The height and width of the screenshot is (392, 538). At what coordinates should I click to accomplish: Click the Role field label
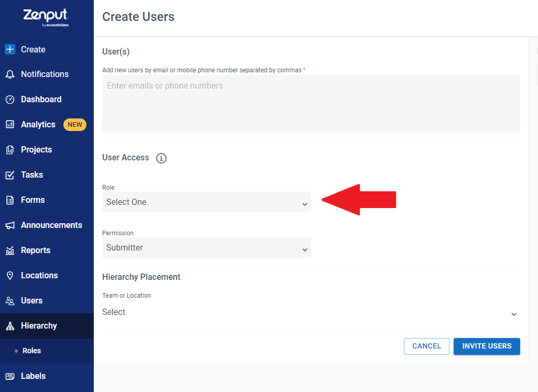point(108,188)
